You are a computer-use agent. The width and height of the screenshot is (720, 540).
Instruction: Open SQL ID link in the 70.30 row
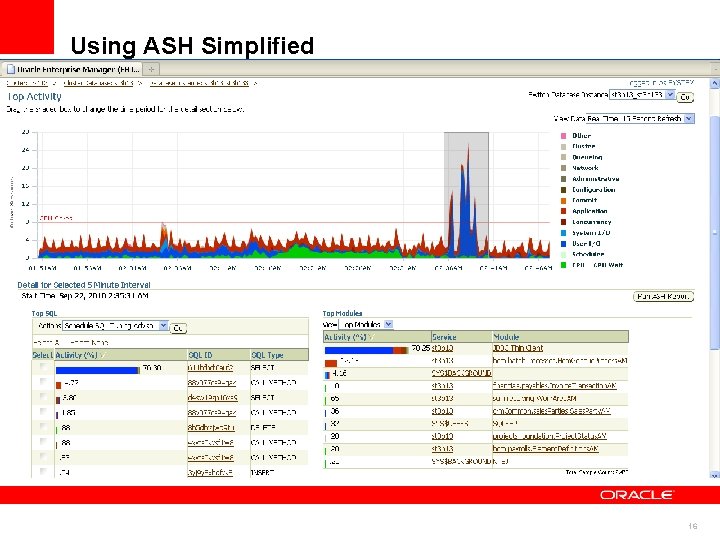(x=210, y=367)
